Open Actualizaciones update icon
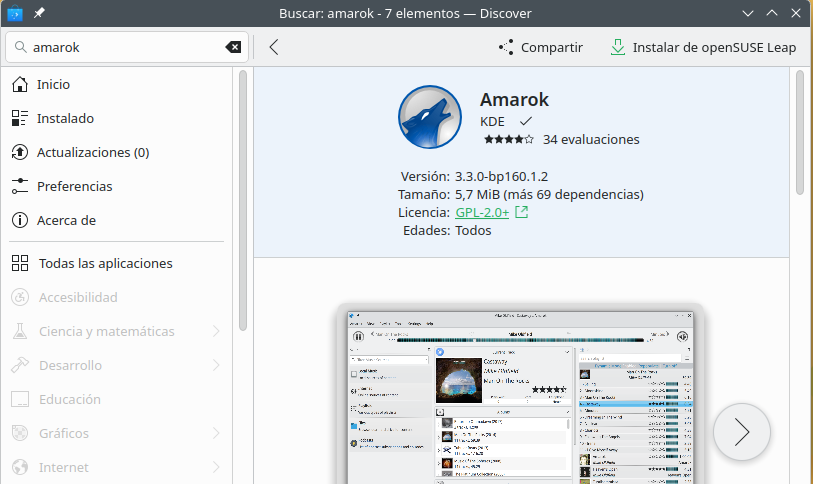 (20, 152)
